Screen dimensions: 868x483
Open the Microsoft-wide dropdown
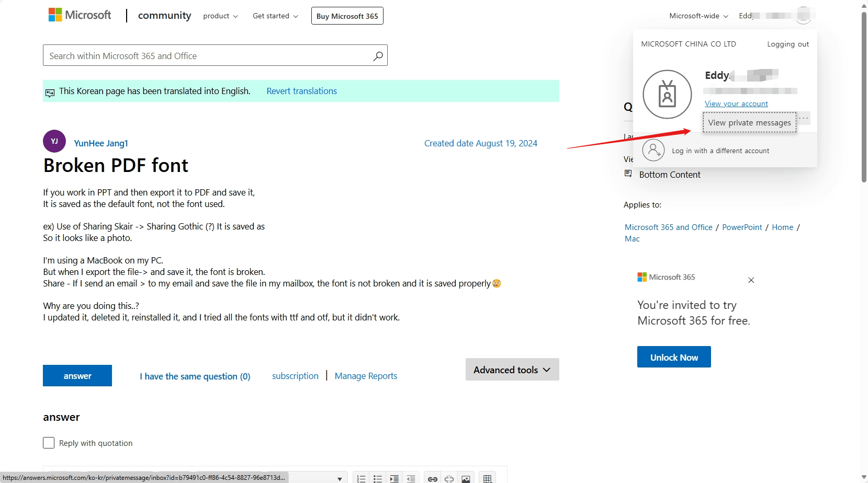click(698, 16)
